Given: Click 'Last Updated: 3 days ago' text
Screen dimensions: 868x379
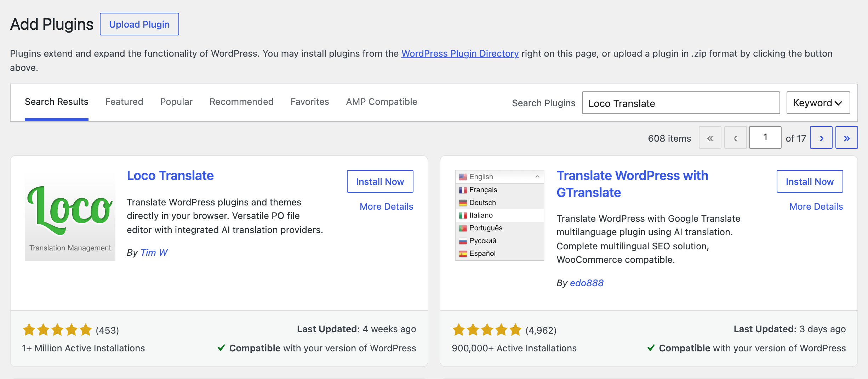Looking at the screenshot, I should pyautogui.click(x=790, y=329).
